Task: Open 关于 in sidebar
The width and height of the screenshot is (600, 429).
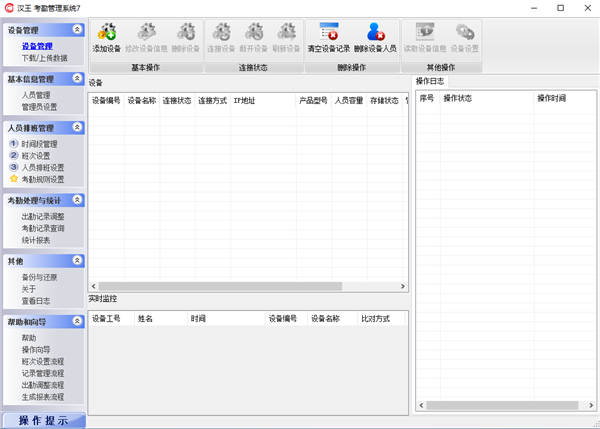Action: click(x=29, y=289)
